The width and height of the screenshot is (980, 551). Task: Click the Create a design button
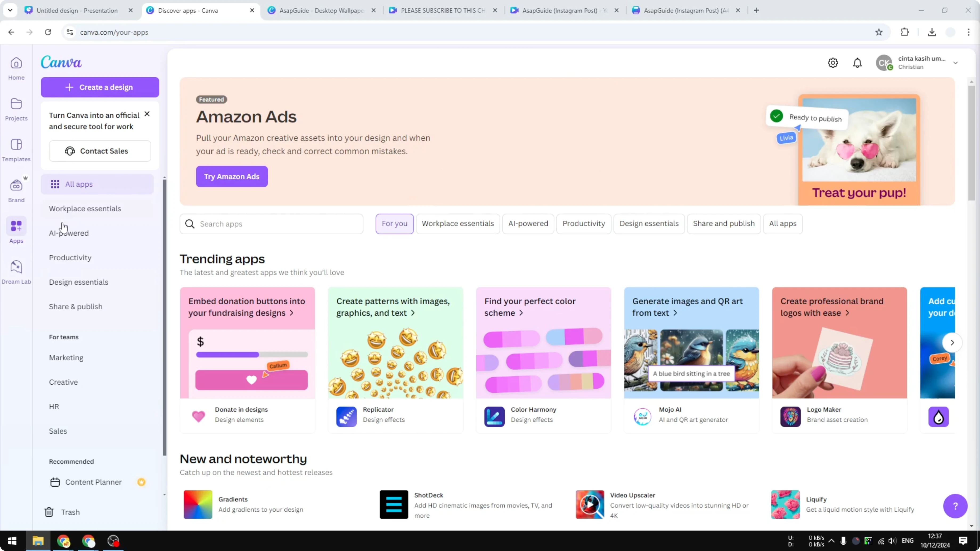click(x=100, y=87)
